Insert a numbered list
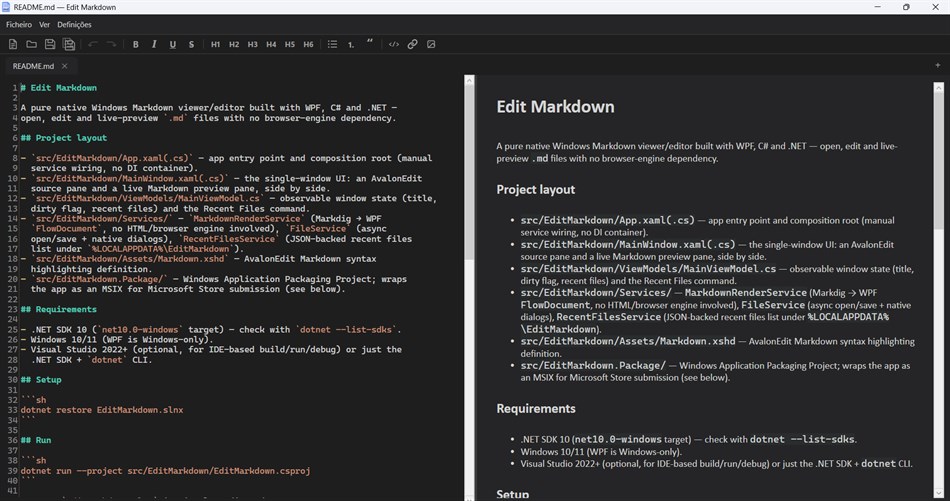This screenshot has height=501, width=950. pyautogui.click(x=351, y=44)
